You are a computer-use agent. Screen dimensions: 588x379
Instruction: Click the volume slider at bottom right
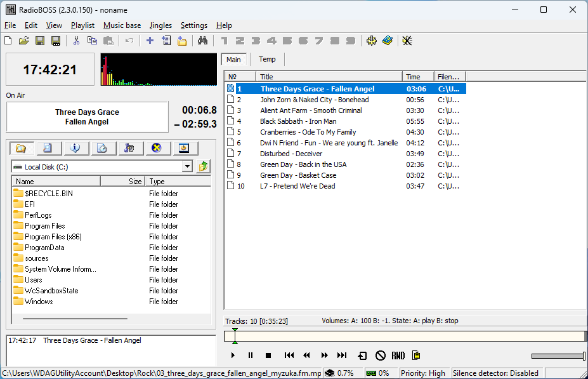[558, 356]
